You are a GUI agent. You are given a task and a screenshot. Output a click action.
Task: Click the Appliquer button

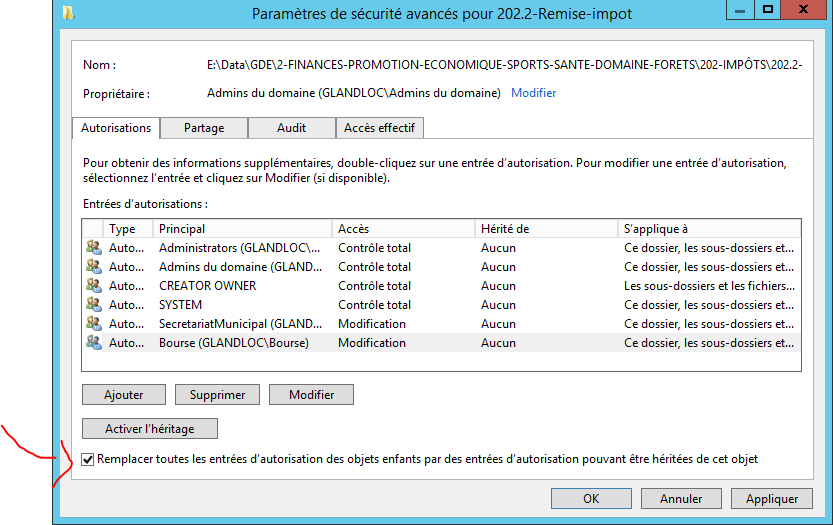pos(771,498)
